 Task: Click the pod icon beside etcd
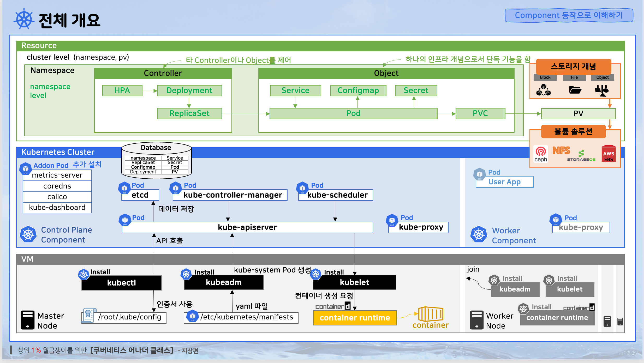[124, 188]
